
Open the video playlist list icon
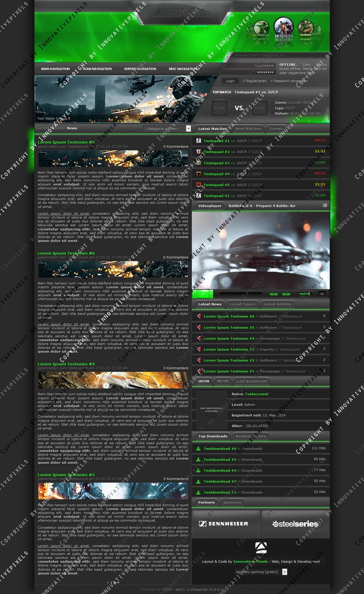[325, 206]
